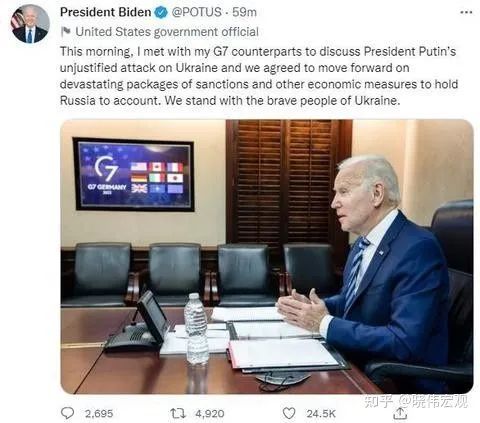Open President Biden's profile avatar
This screenshot has height=423, width=480.
[x=30, y=24]
